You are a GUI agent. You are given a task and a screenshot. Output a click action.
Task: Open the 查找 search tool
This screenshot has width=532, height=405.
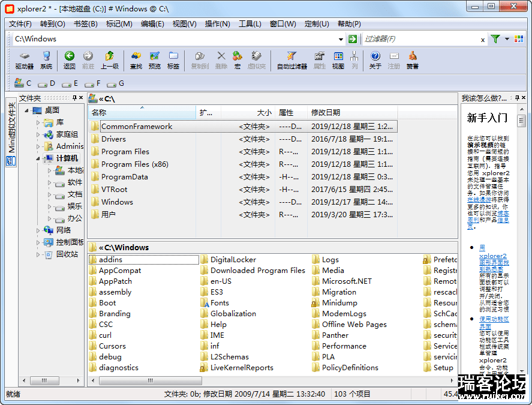point(136,60)
